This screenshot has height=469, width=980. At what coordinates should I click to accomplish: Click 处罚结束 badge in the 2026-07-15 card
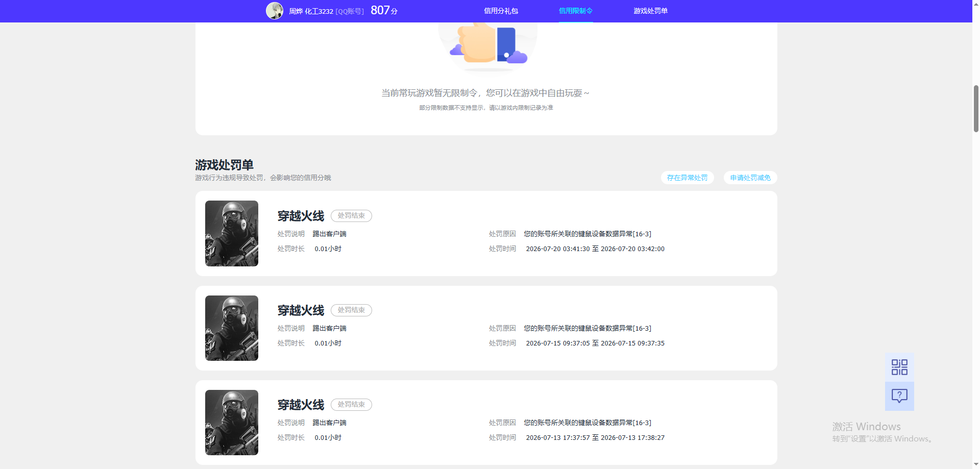(351, 310)
